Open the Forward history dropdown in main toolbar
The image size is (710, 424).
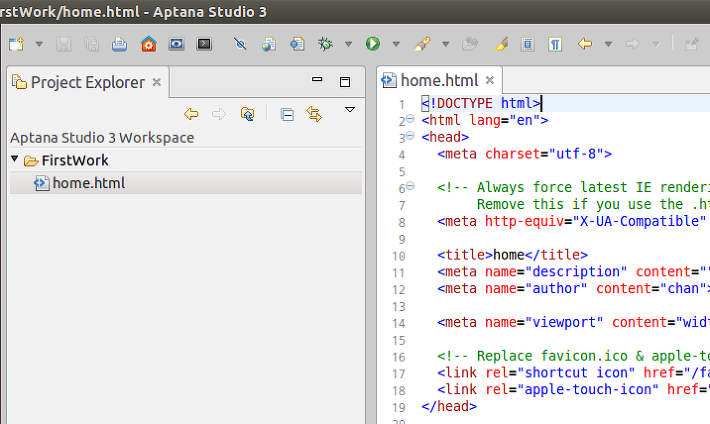(656, 44)
